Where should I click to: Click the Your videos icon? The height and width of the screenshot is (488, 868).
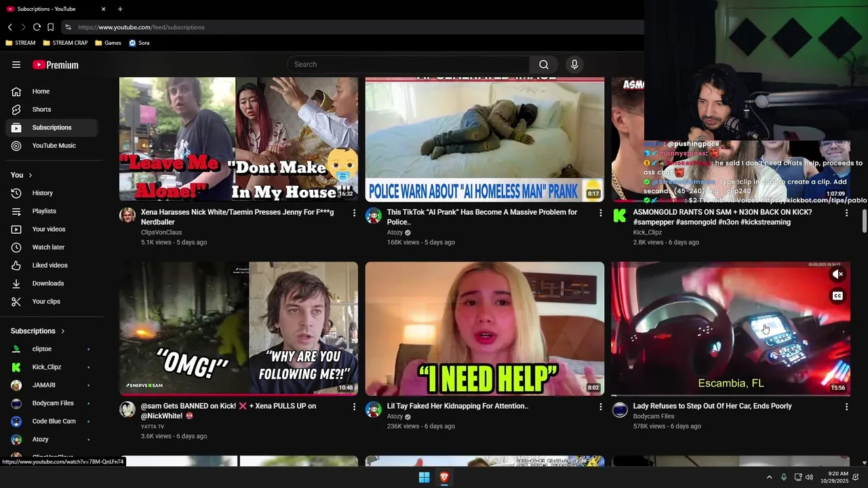click(16, 229)
